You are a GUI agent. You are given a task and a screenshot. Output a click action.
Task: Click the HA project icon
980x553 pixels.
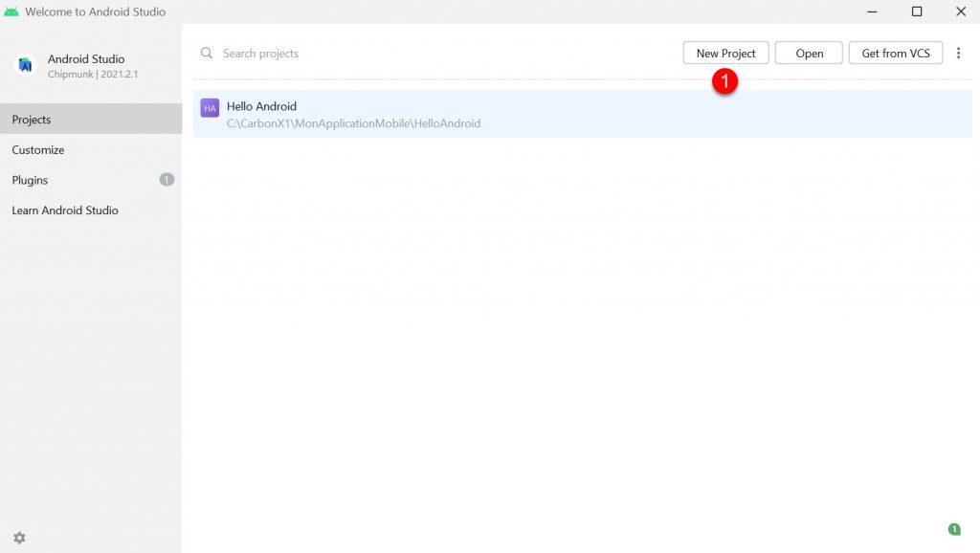[210, 108]
